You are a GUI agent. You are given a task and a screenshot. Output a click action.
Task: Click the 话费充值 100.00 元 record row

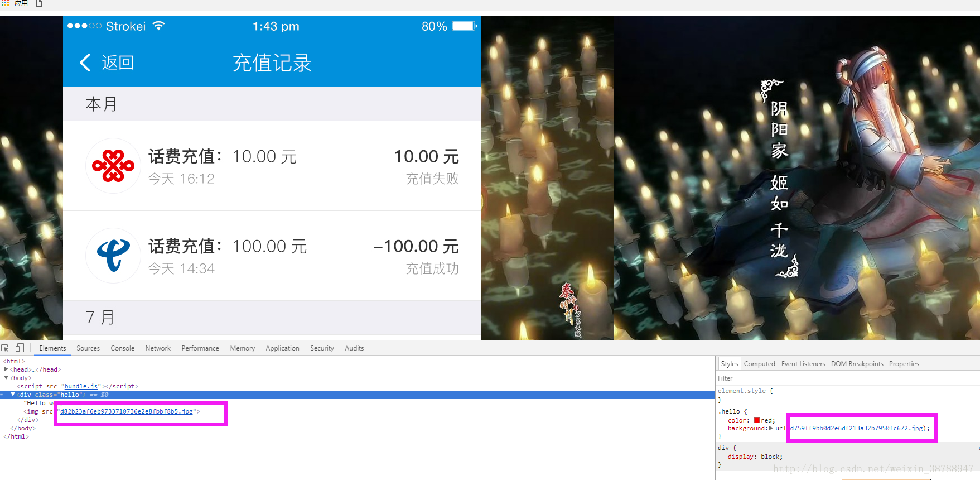click(272, 256)
